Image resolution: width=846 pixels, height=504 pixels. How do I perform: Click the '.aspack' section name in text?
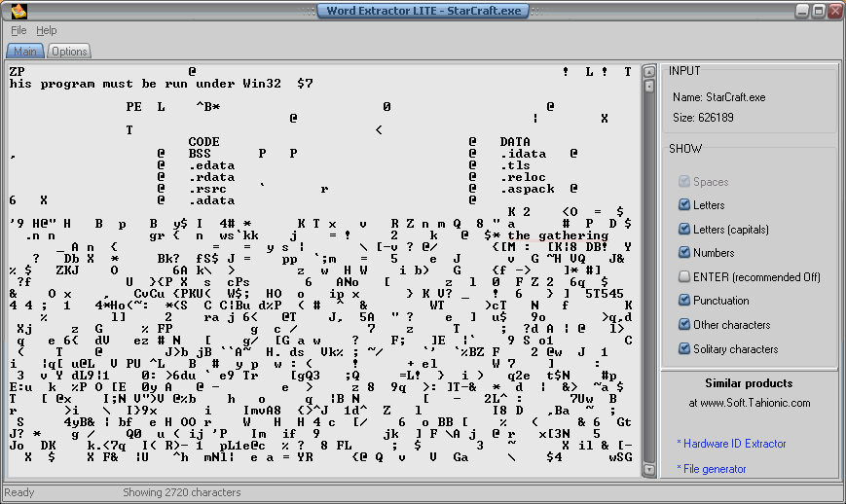527,189
